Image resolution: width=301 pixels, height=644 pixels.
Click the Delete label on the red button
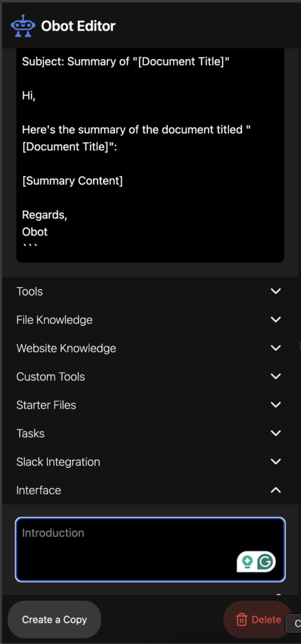coord(266,619)
